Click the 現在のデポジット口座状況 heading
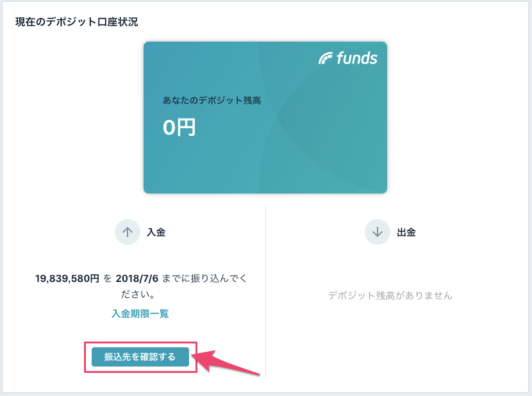 [x=76, y=22]
